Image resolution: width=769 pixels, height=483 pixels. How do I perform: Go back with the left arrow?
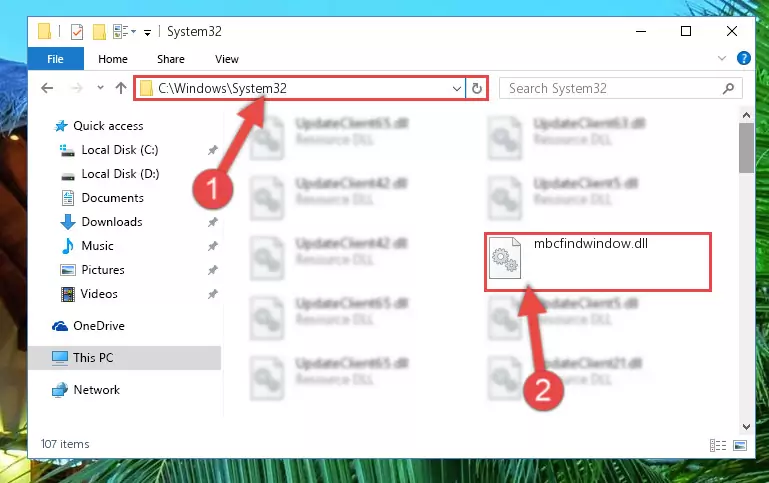(47, 88)
